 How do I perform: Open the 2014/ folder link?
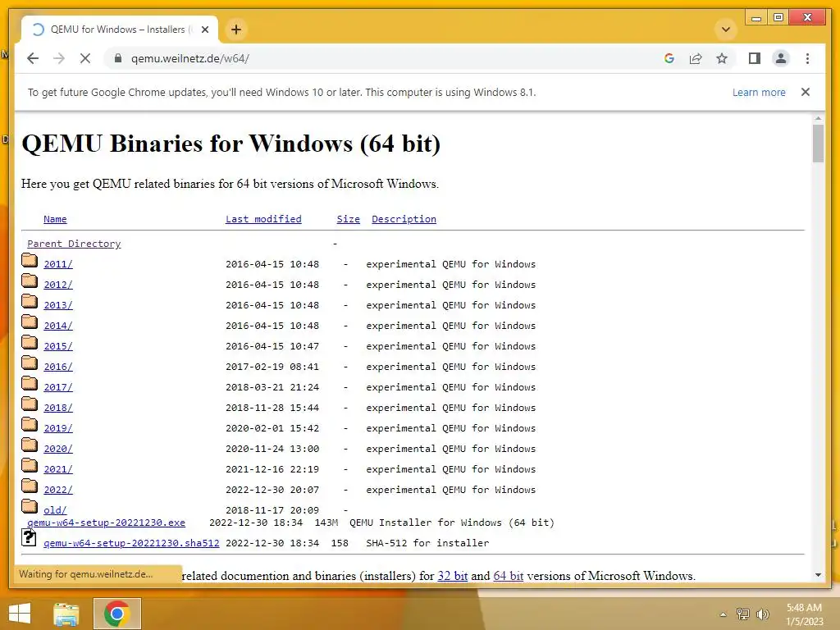tap(58, 326)
